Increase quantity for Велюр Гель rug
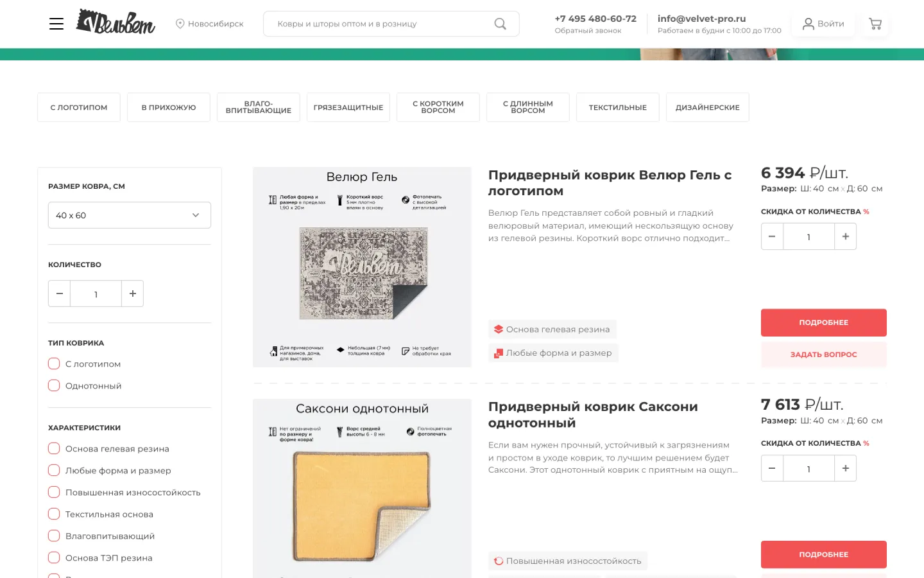Screen dimensions: 924x578 (x=846, y=236)
